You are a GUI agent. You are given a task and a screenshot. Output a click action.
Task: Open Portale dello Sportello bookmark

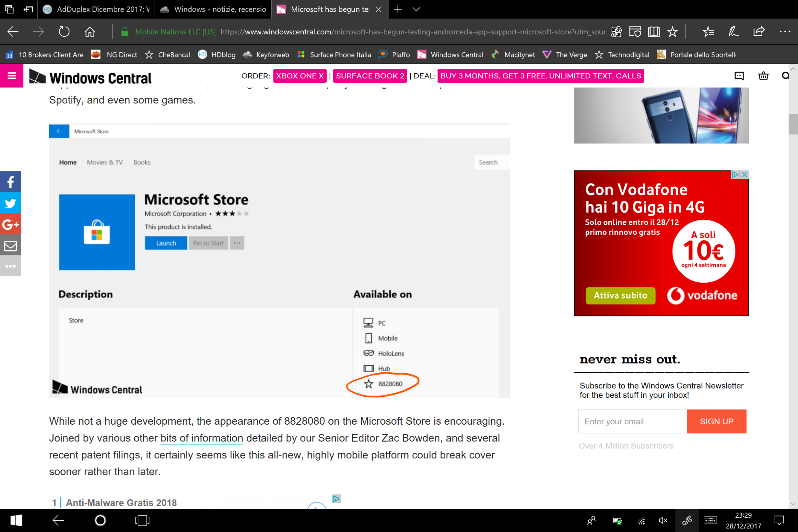pyautogui.click(x=697, y=54)
